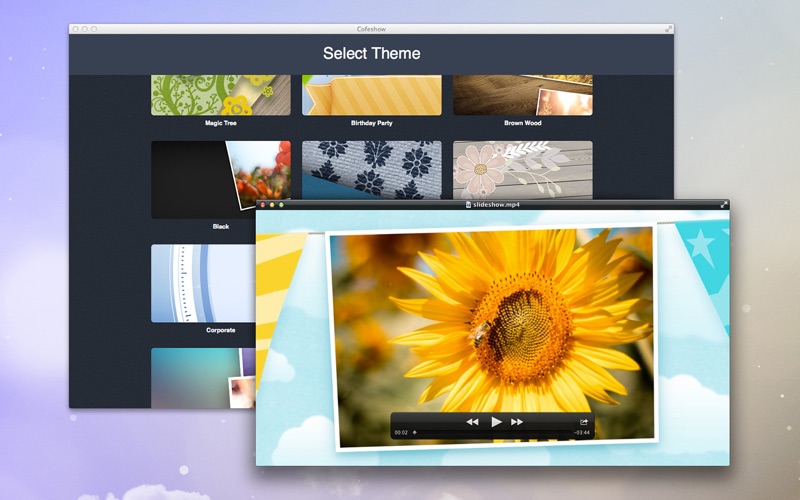
Task: Select the Magic Tree theme
Action: 221,95
